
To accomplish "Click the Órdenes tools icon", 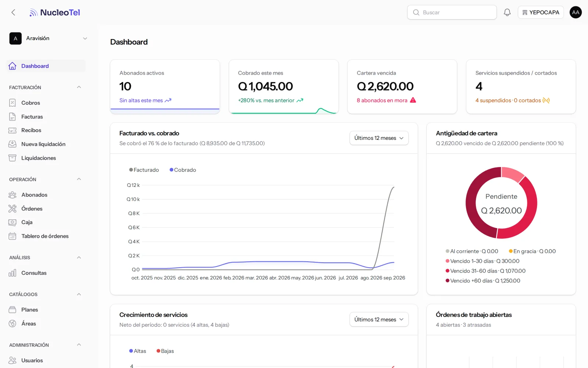I will [x=12, y=209].
